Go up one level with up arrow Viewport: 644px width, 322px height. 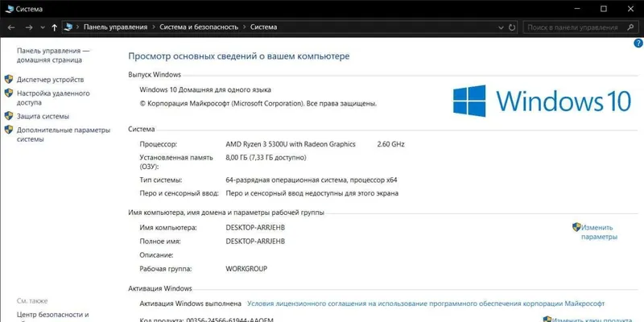click(54, 27)
